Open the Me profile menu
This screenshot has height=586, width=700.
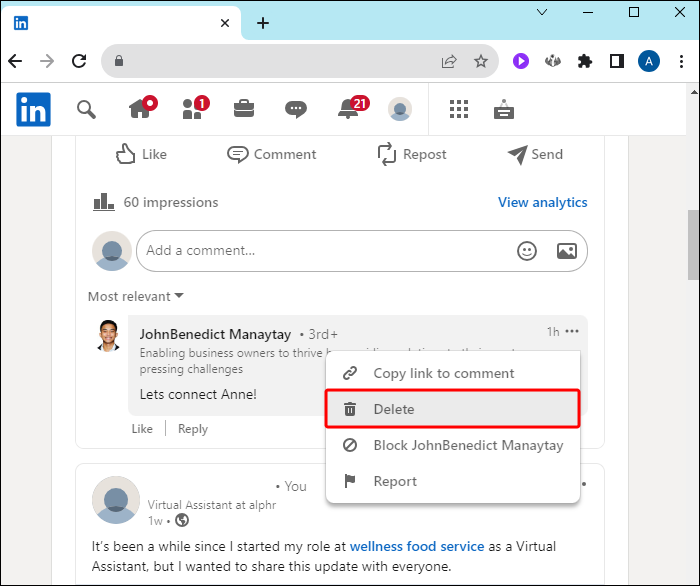(x=400, y=109)
